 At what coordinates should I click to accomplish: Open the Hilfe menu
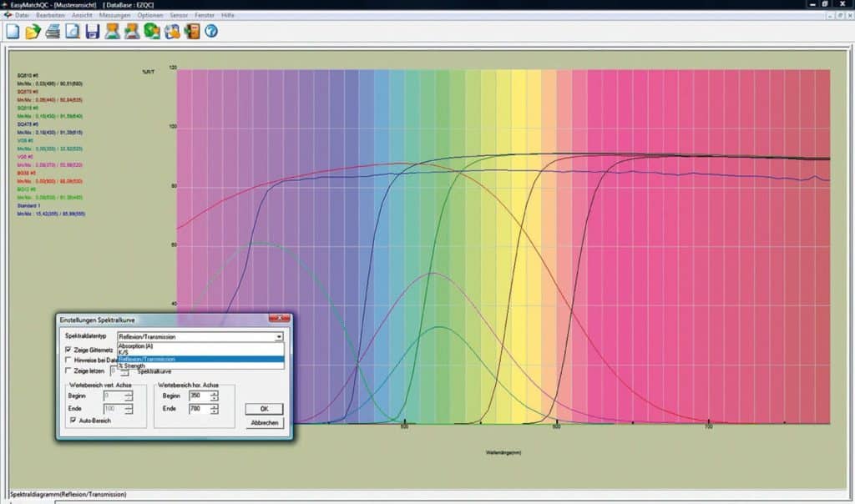tap(228, 15)
